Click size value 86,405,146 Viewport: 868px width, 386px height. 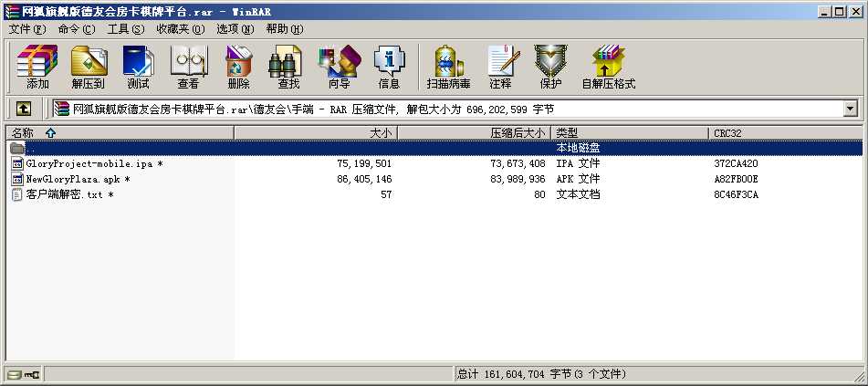pyautogui.click(x=364, y=180)
